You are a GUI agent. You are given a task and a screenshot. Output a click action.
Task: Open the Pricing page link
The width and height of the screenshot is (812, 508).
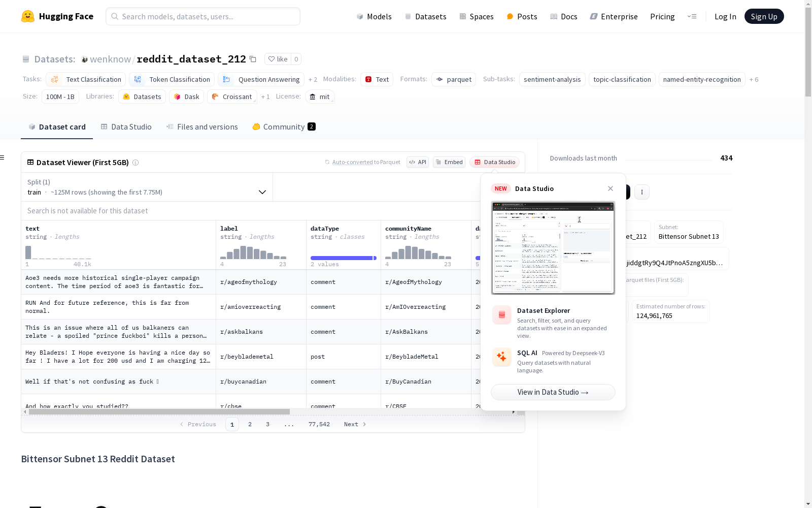pyautogui.click(x=662, y=16)
